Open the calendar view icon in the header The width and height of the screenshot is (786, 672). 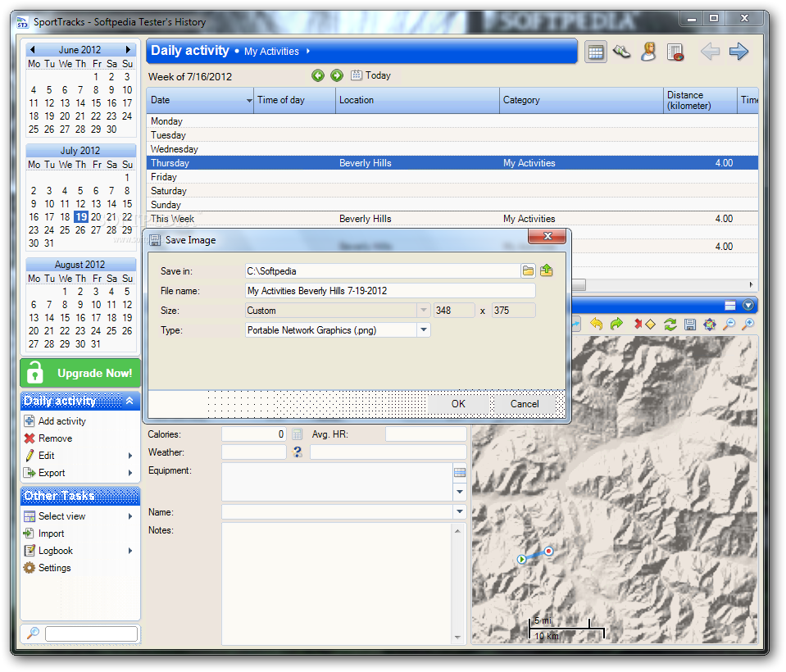tap(596, 52)
